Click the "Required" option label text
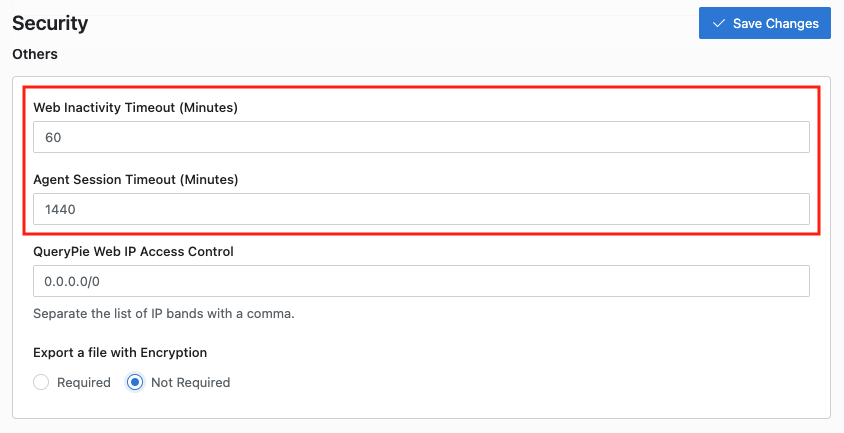844x433 pixels. [x=84, y=382]
